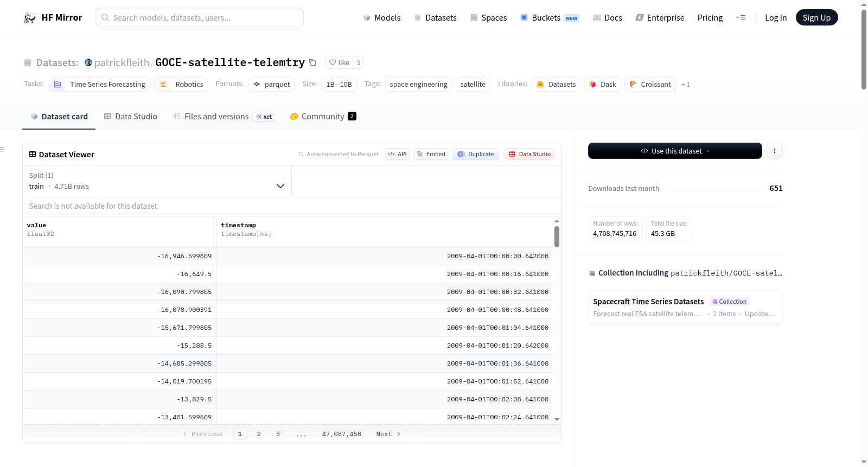Open the Enterprise navigation item

pyautogui.click(x=660, y=18)
